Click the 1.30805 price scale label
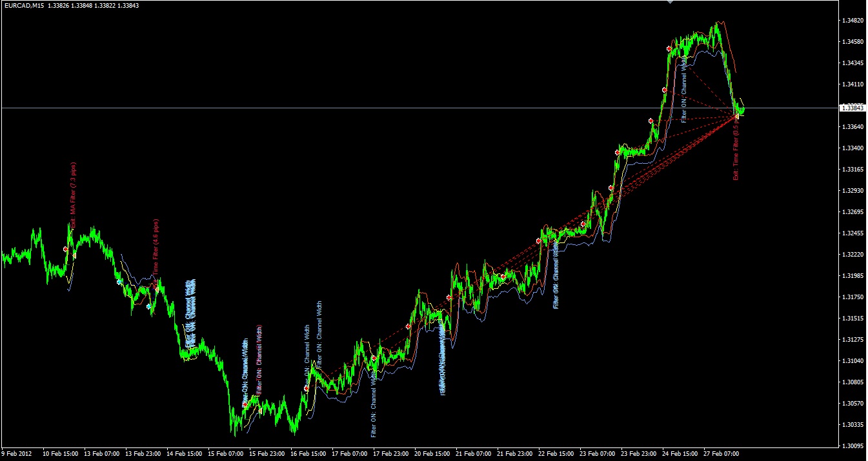This screenshot has width=868, height=461. (x=853, y=382)
